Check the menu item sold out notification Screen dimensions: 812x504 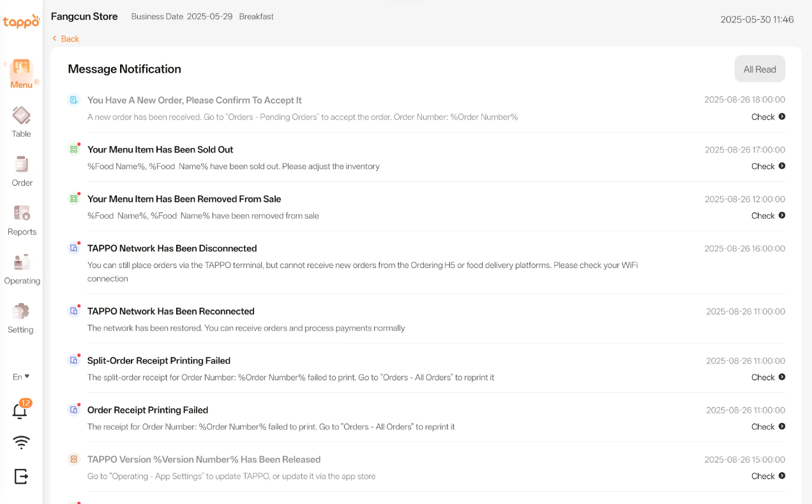(x=768, y=167)
